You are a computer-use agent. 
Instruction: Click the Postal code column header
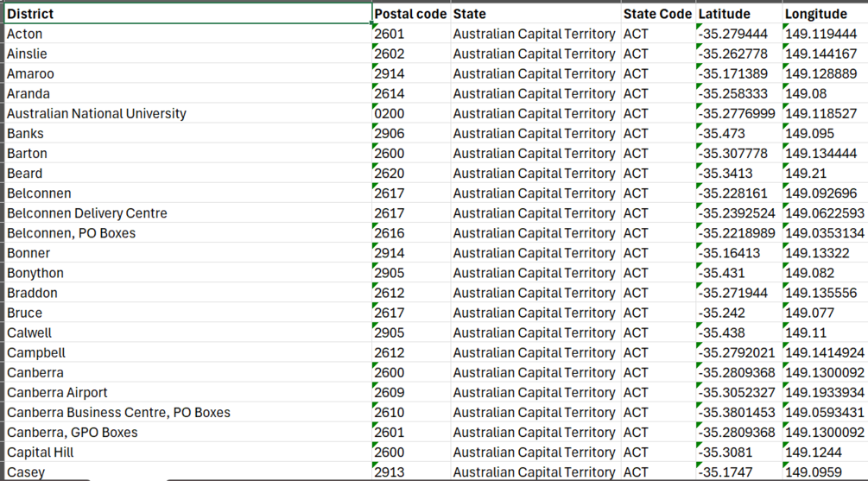410,14
